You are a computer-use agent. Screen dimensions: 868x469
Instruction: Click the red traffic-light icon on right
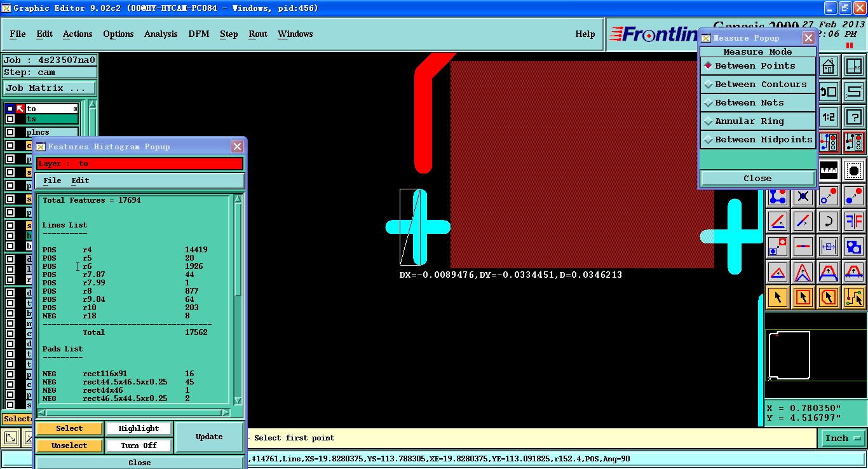pos(854,143)
